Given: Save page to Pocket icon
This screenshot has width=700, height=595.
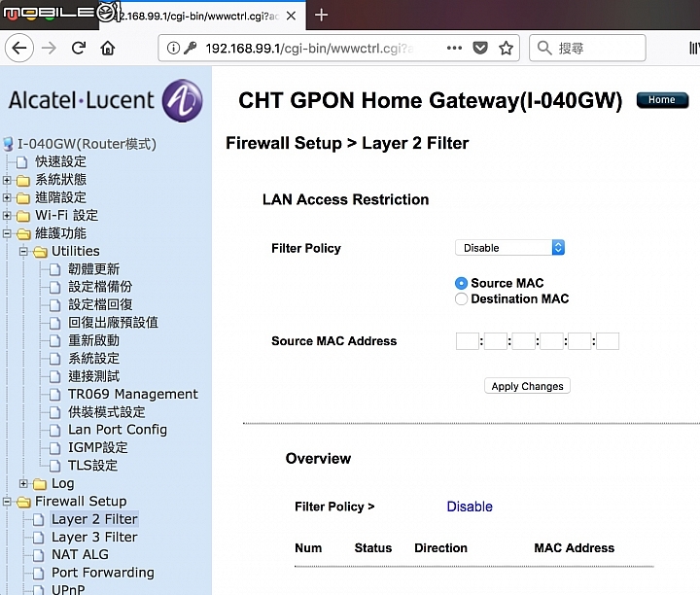Looking at the screenshot, I should point(480,48).
